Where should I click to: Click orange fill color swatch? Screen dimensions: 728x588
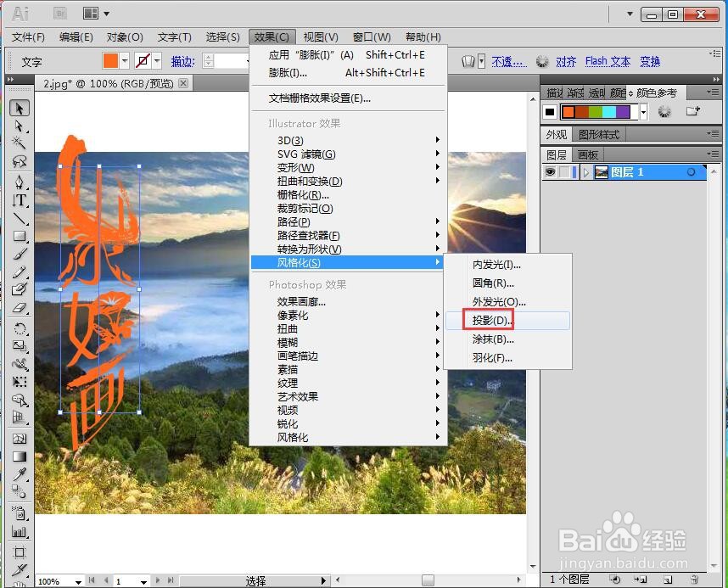tap(110, 61)
